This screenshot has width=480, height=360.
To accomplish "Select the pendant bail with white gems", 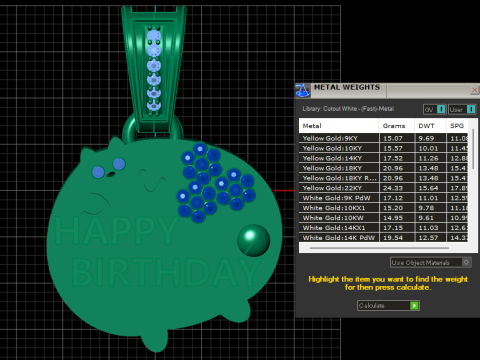I will pos(154,68).
